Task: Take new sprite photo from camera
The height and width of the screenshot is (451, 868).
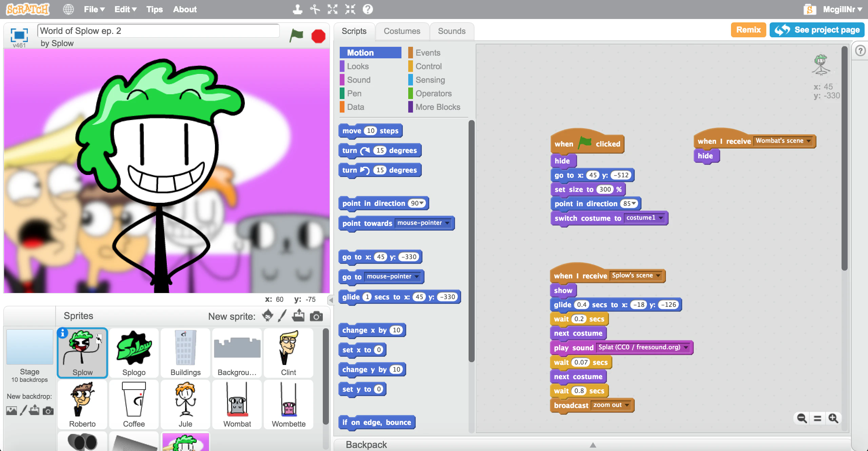Action: click(x=316, y=316)
